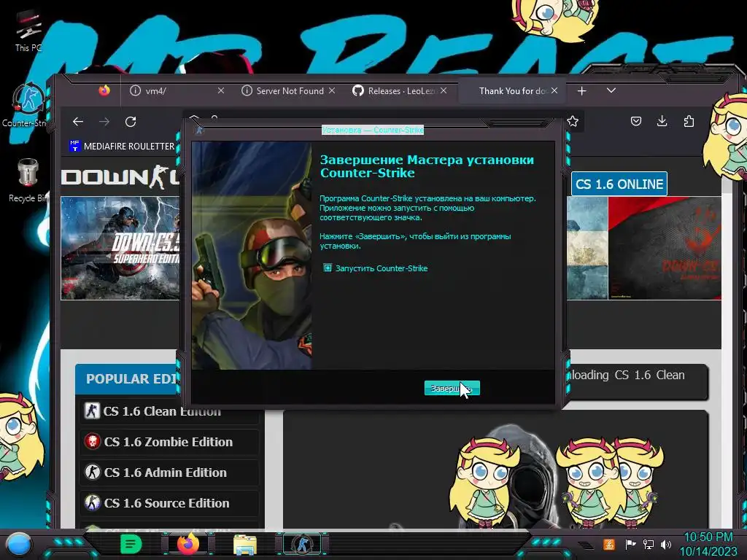Image resolution: width=747 pixels, height=560 pixels.
Task: Click the Firefox logo in tab bar
Action: (104, 90)
